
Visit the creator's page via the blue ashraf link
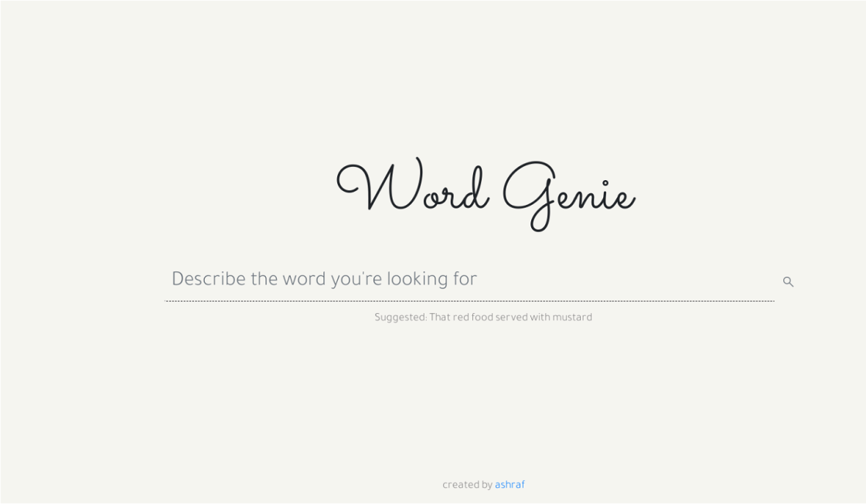[510, 485]
